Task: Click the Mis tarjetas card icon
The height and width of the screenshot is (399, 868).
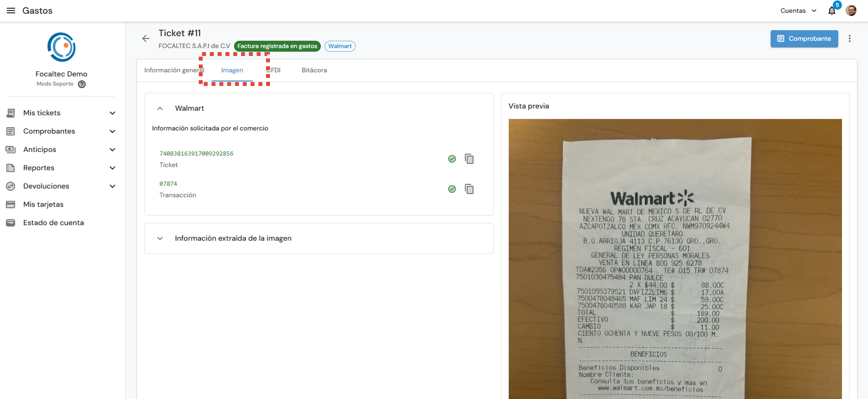Action: (11, 204)
